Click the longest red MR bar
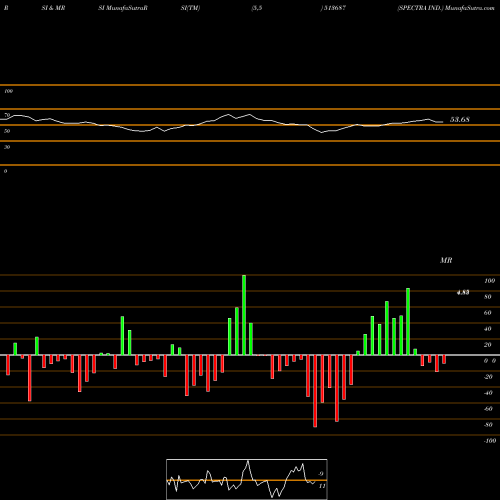This screenshot has width=500, height=500. [x=315, y=391]
